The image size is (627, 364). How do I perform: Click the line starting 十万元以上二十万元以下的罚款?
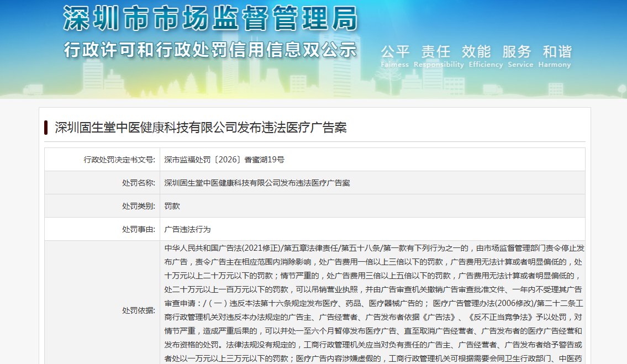[372, 276]
